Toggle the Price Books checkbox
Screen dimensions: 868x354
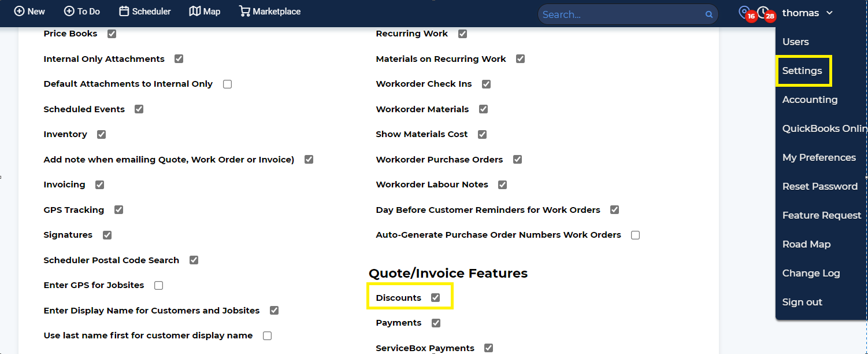[112, 34]
